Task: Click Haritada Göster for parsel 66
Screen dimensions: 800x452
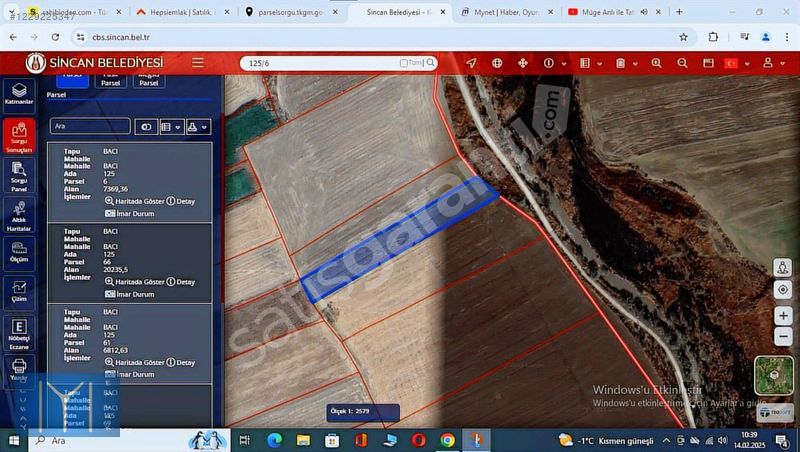Action: coord(135,282)
